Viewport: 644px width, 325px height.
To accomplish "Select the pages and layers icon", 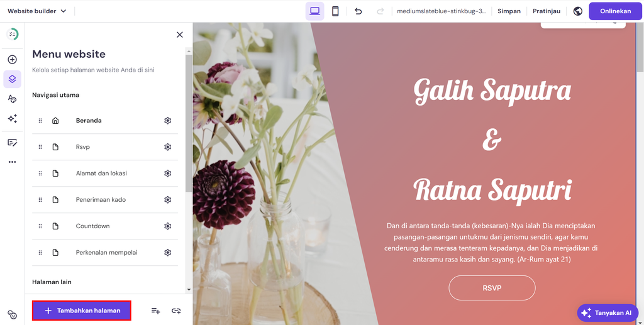I will point(13,79).
